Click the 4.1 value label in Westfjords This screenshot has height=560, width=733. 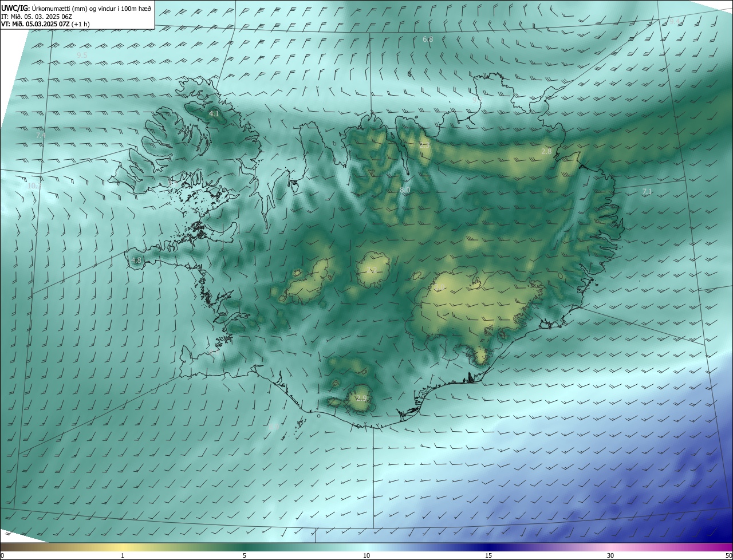(x=214, y=114)
